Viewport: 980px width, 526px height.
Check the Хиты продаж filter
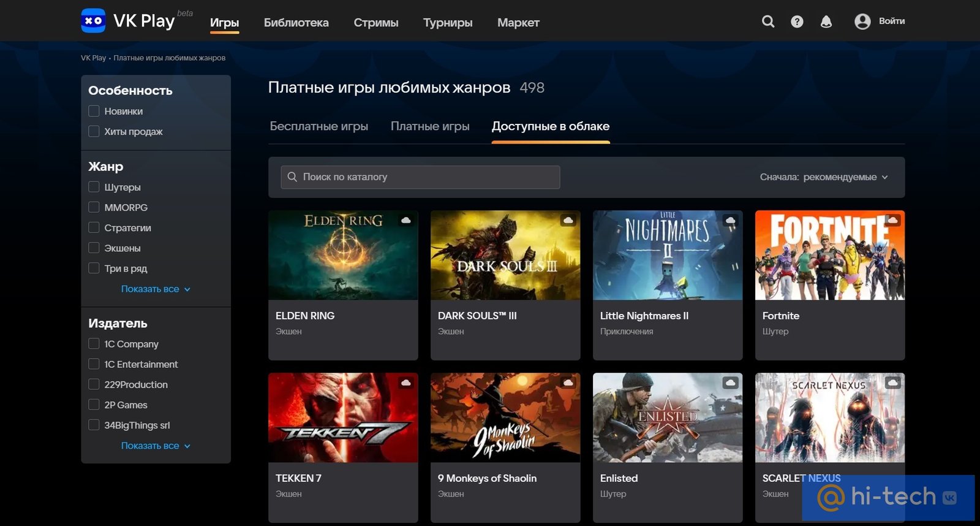point(94,131)
